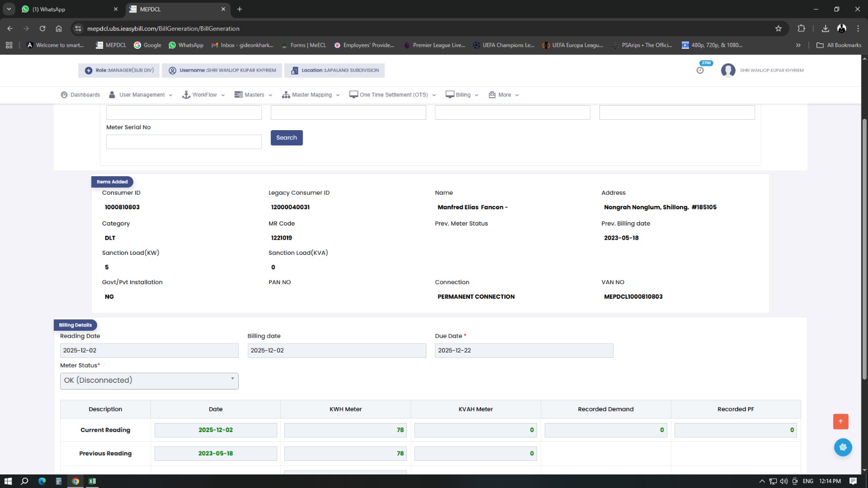Screen dimensions: 868x488
Task: Expand the One Time Settlement (OTS) menu
Action: (x=393, y=95)
